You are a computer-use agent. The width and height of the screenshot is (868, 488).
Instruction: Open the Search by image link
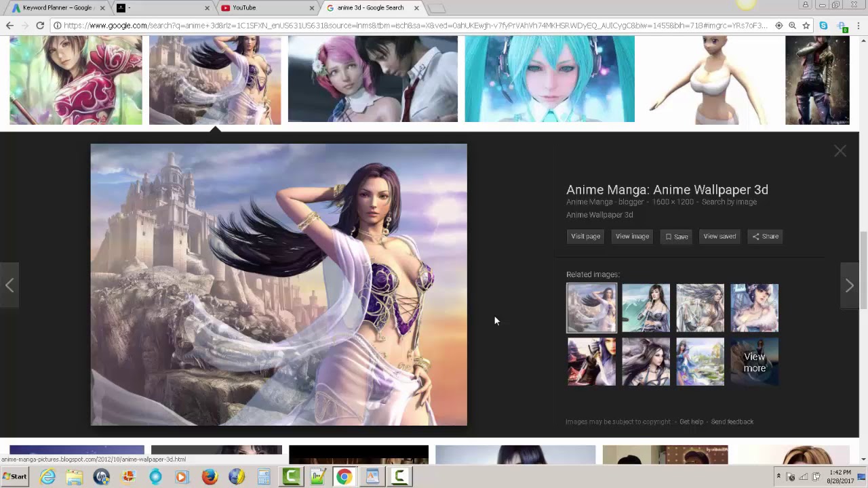pyautogui.click(x=729, y=202)
